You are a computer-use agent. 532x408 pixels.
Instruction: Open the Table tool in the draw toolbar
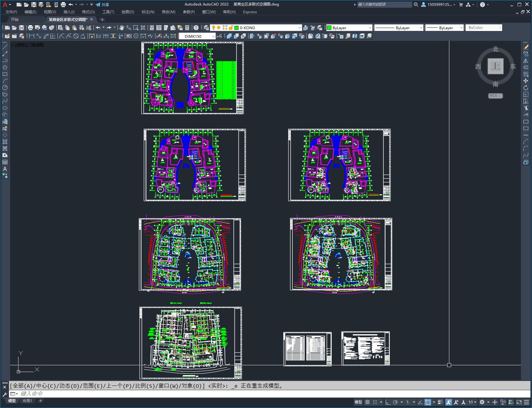coord(5,162)
